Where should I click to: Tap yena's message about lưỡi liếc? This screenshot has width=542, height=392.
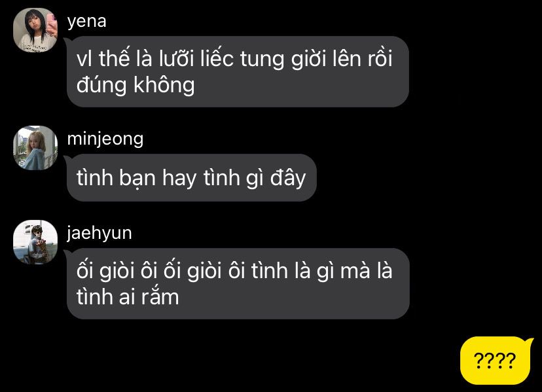[238, 71]
